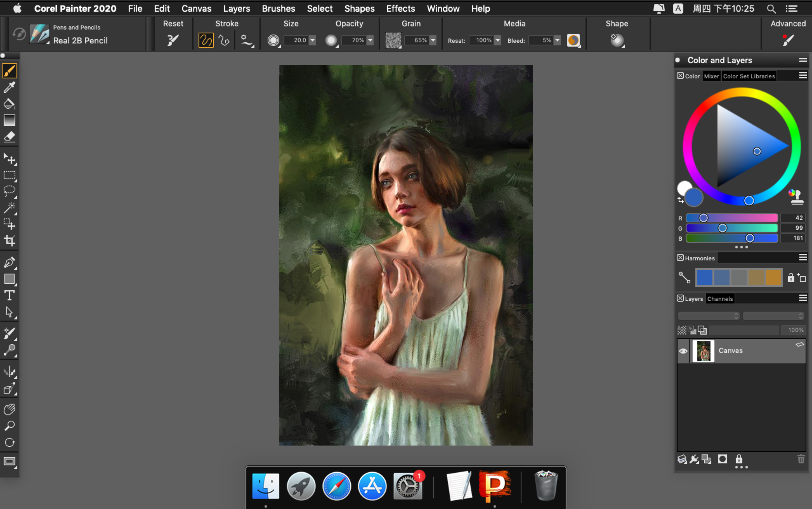Open the Advanced brush controls
Image resolution: width=812 pixels, height=509 pixels.
click(788, 40)
